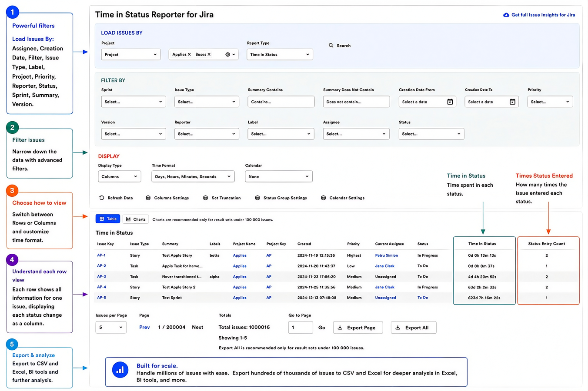Viewport: 588px width, 391px height.
Task: Click the Export All button
Action: (414, 328)
